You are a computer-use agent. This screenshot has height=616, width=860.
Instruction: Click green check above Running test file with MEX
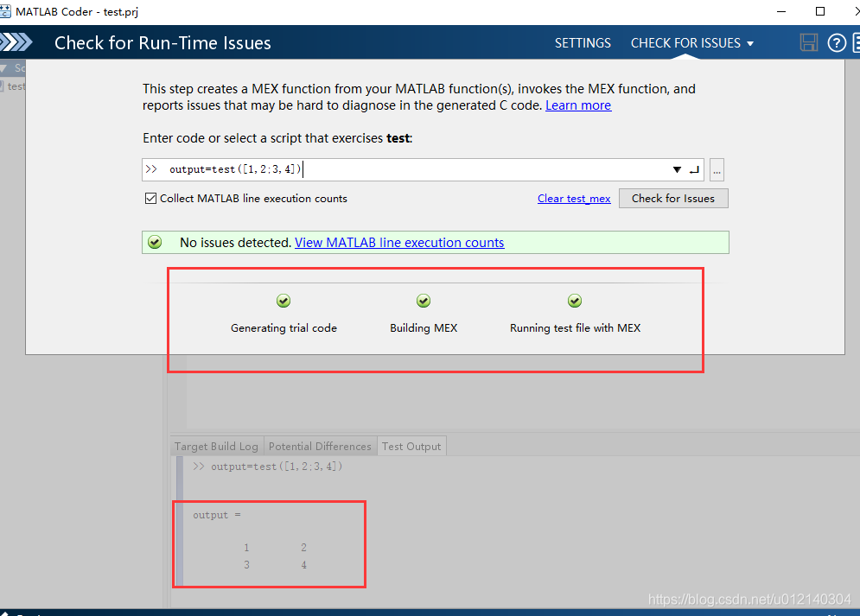(x=575, y=301)
